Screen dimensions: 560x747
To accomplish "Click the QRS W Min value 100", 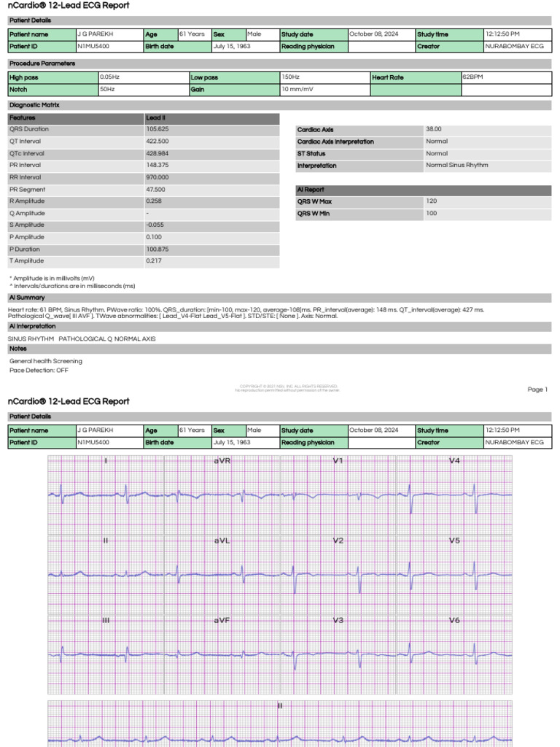I will pos(431,214).
